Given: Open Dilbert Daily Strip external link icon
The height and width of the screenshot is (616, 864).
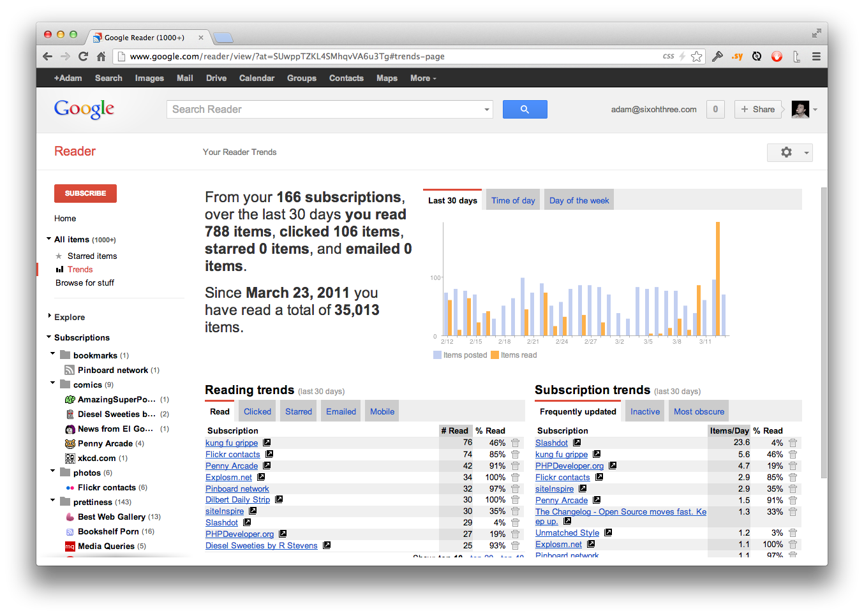Looking at the screenshot, I should coord(279,499).
